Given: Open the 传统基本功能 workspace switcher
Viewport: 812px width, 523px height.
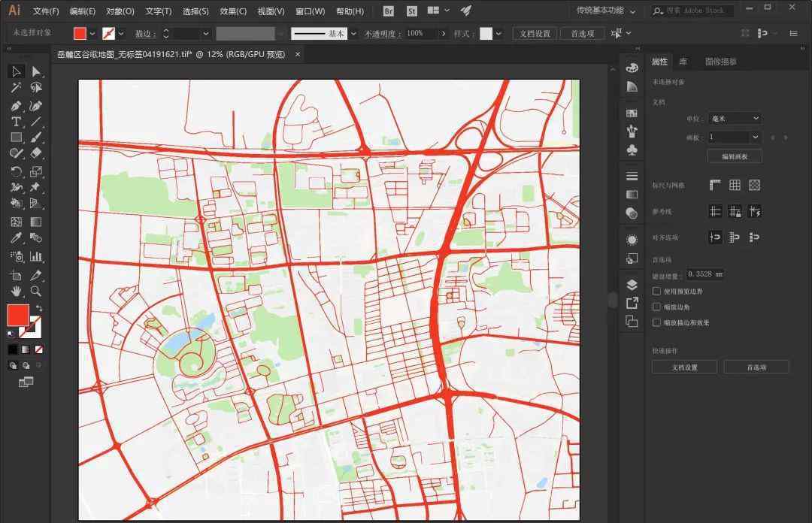Looking at the screenshot, I should (x=606, y=11).
